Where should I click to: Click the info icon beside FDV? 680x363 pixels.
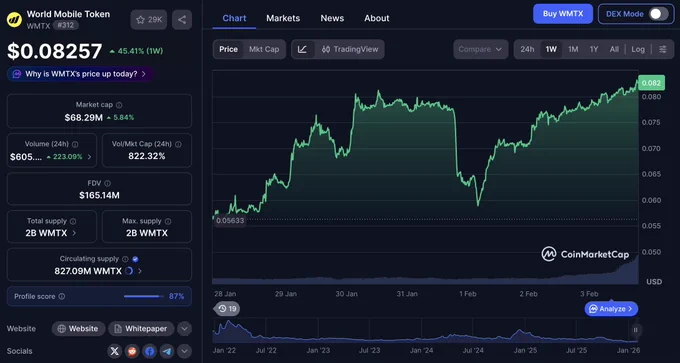pos(108,183)
